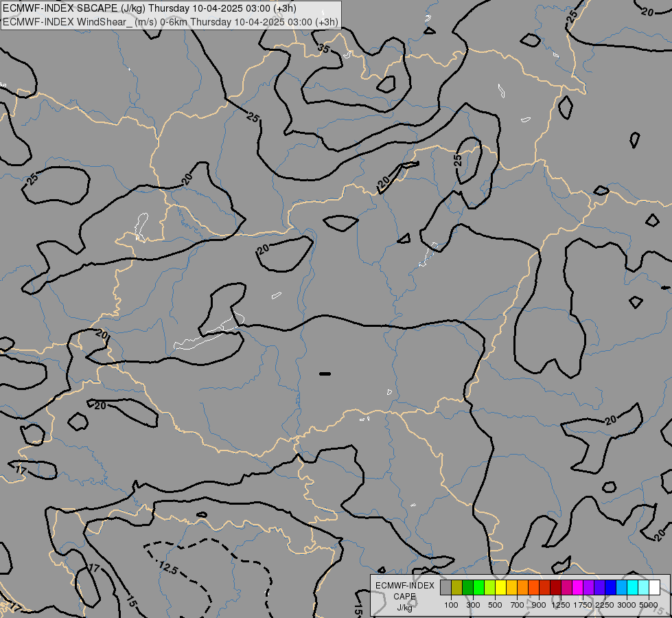Select the legend value 500

[x=495, y=605]
